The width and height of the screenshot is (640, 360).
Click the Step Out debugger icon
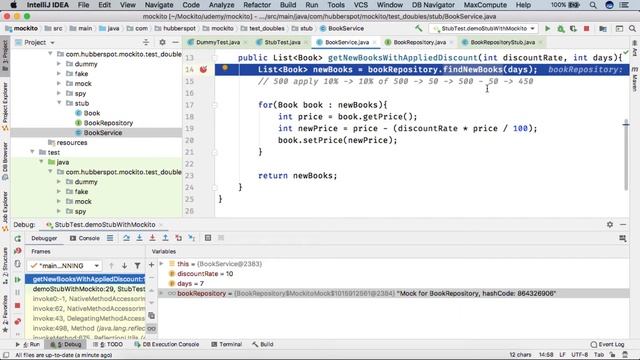point(165,238)
